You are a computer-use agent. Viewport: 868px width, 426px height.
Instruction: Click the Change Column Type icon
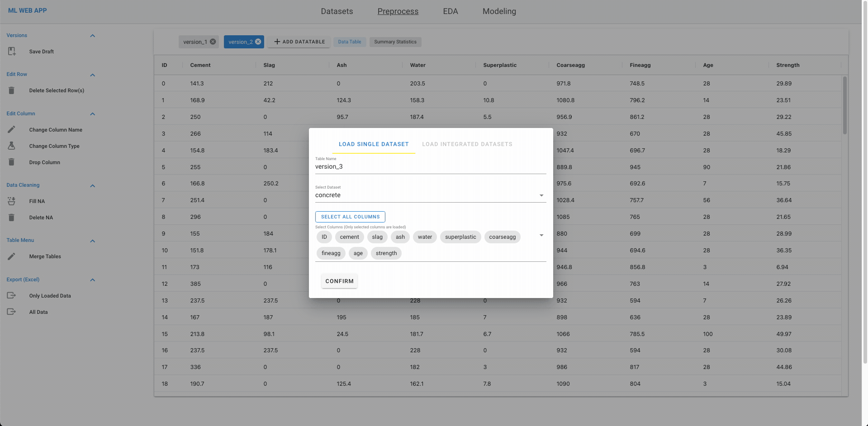tap(11, 146)
